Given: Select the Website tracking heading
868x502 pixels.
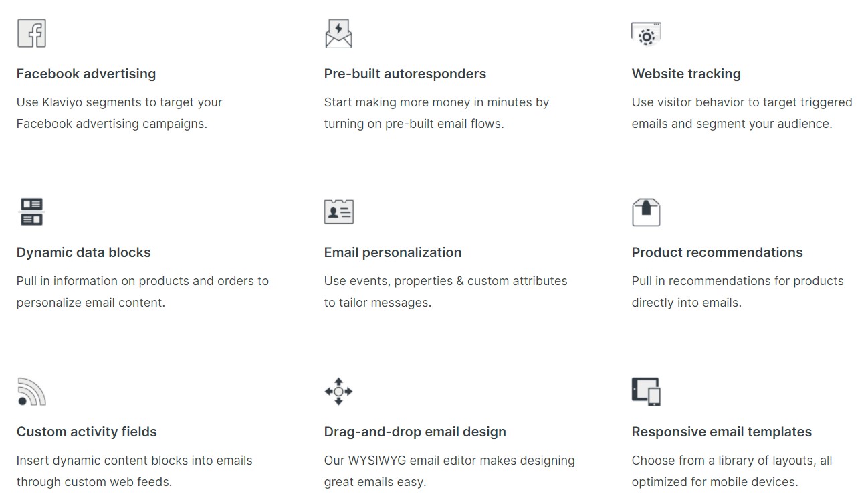Looking at the screenshot, I should coord(686,74).
